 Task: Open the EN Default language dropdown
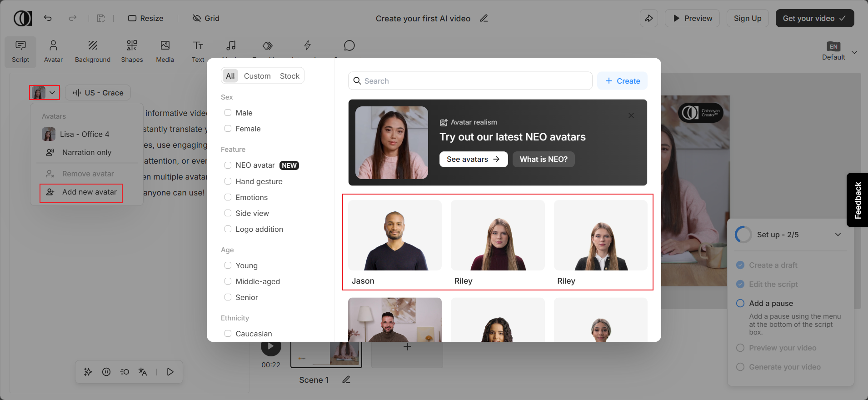[839, 52]
